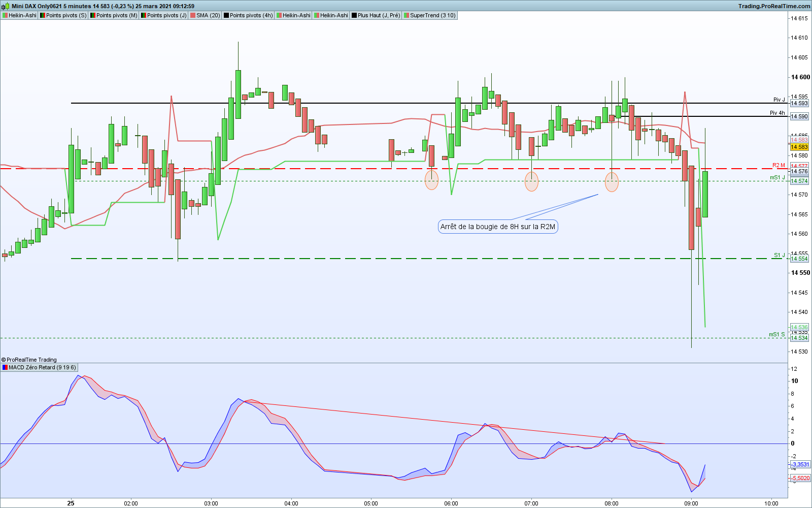812x508 pixels.
Task: Open the Points pivots (M) indicator label
Action: [x=114, y=15]
